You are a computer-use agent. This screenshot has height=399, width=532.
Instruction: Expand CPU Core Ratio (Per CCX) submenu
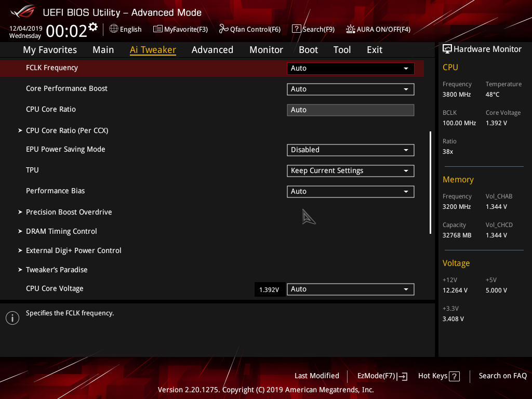tap(67, 130)
